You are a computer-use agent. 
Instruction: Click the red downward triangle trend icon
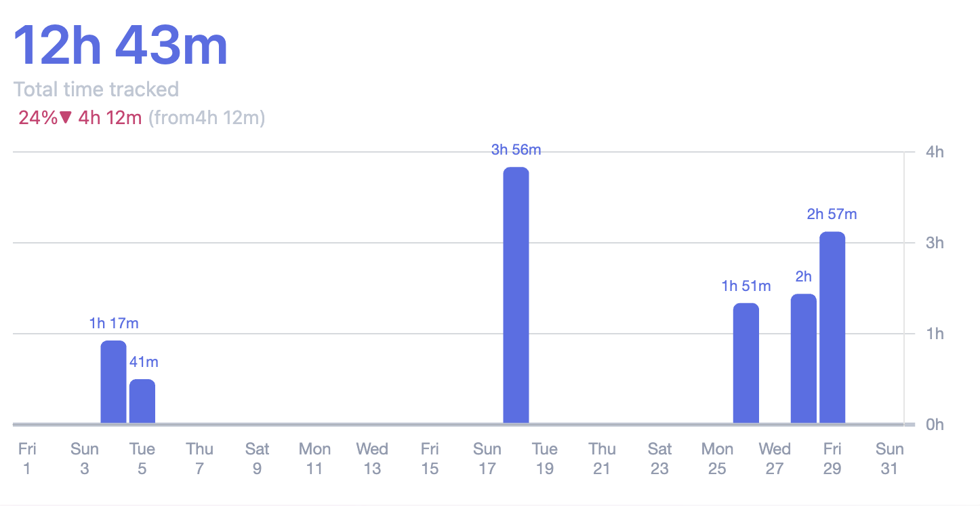(x=65, y=117)
